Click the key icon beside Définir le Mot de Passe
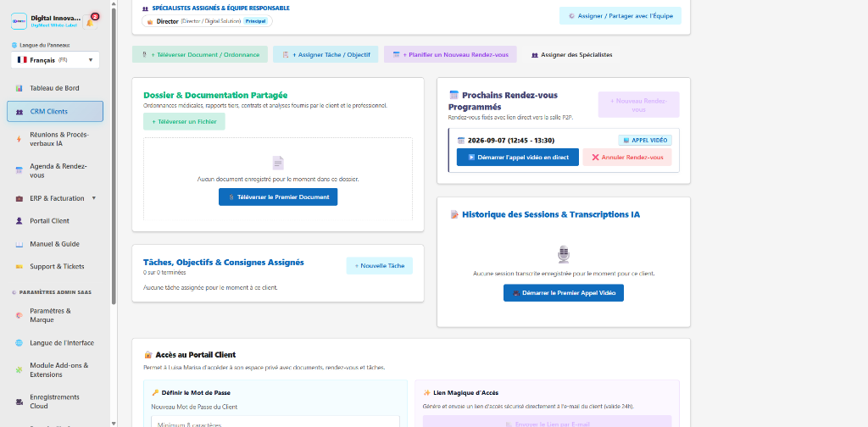The width and height of the screenshot is (868, 427). tap(155, 393)
